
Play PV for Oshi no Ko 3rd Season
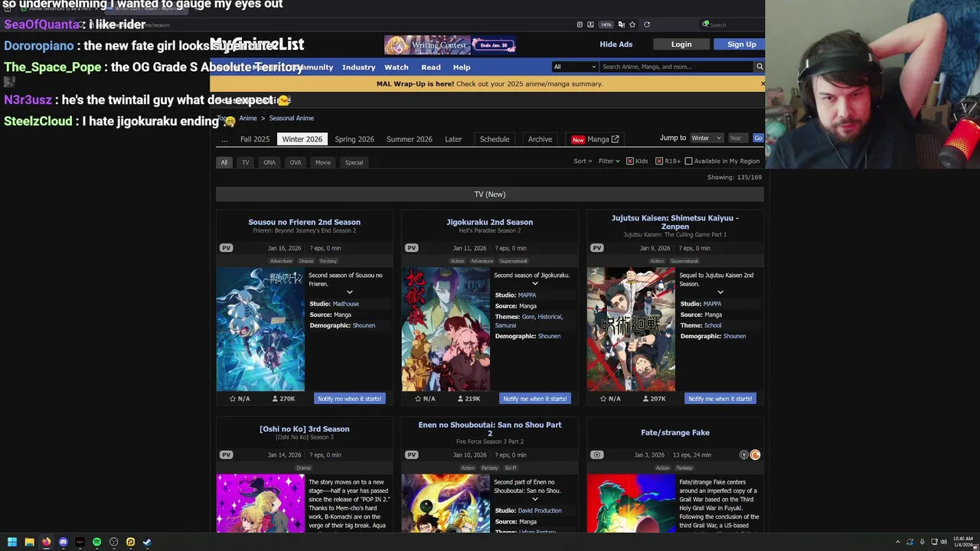point(226,455)
